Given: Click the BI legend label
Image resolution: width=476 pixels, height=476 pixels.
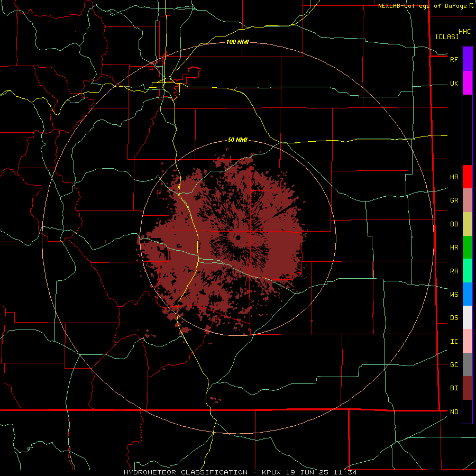Looking at the screenshot, I should (x=454, y=388).
